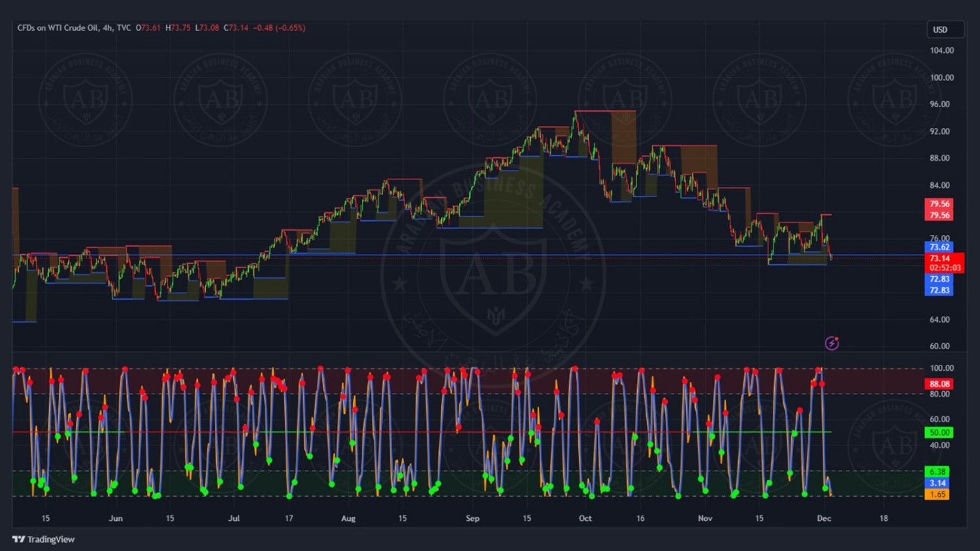Image resolution: width=980 pixels, height=551 pixels.
Task: Click the purple lightning bolt icon
Action: tap(832, 343)
